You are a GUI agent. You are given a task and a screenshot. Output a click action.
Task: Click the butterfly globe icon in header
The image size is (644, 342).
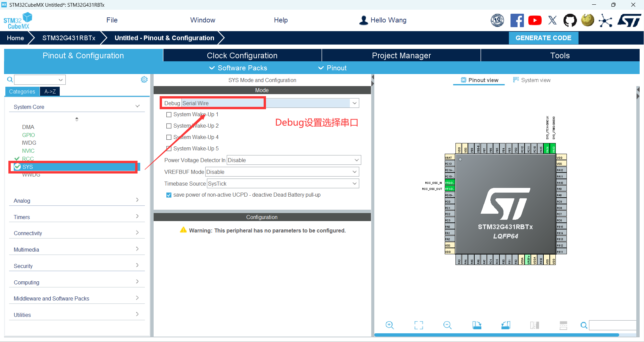(588, 20)
